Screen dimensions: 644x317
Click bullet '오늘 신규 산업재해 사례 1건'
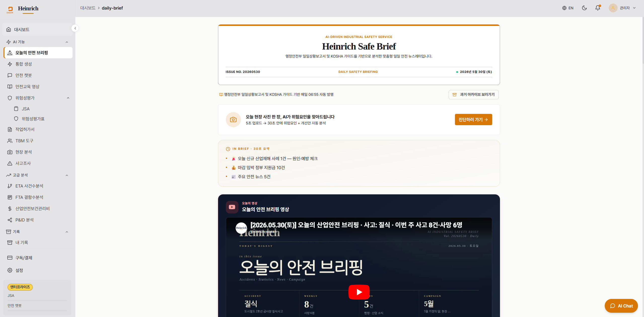click(277, 158)
